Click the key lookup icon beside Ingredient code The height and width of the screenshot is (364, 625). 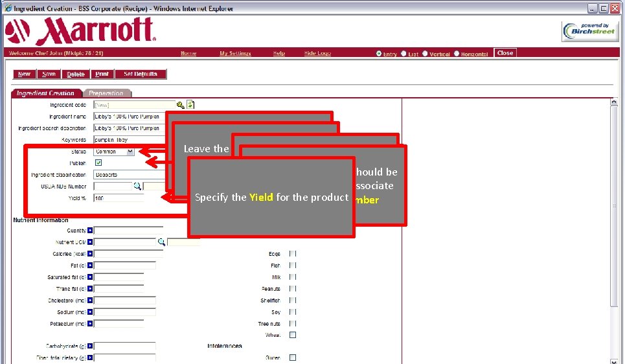tap(181, 105)
